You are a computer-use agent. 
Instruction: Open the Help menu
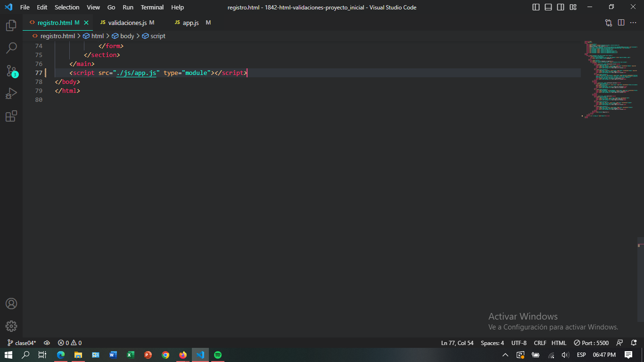click(x=178, y=7)
